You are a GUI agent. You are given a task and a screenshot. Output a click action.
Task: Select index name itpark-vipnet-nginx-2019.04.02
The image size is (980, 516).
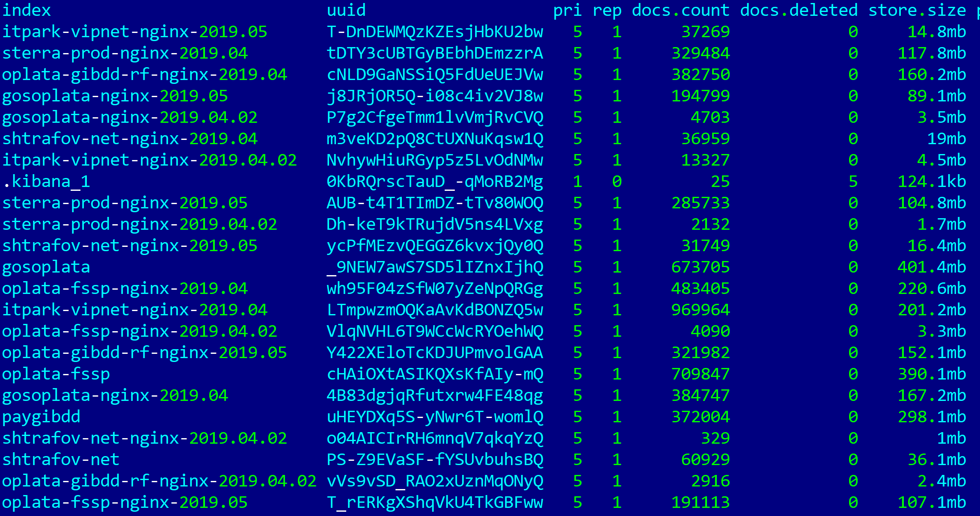coord(149,160)
